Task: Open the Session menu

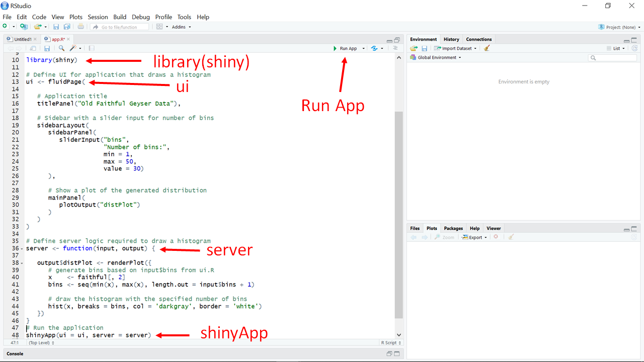Action: click(98, 17)
